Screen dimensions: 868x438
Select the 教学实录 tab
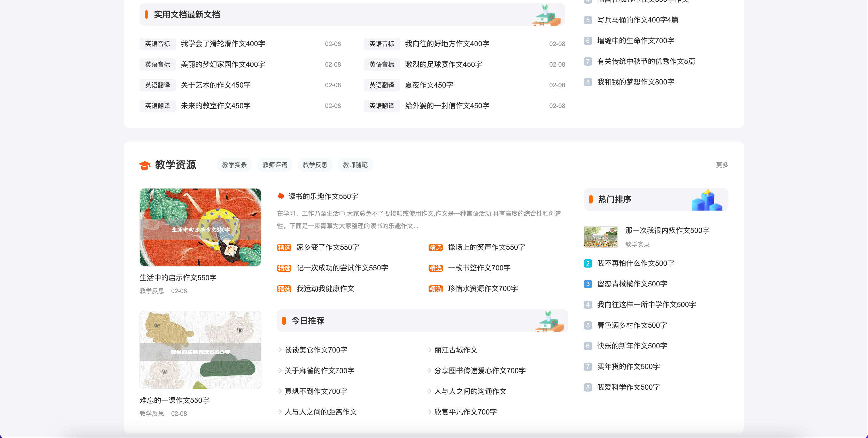point(234,165)
